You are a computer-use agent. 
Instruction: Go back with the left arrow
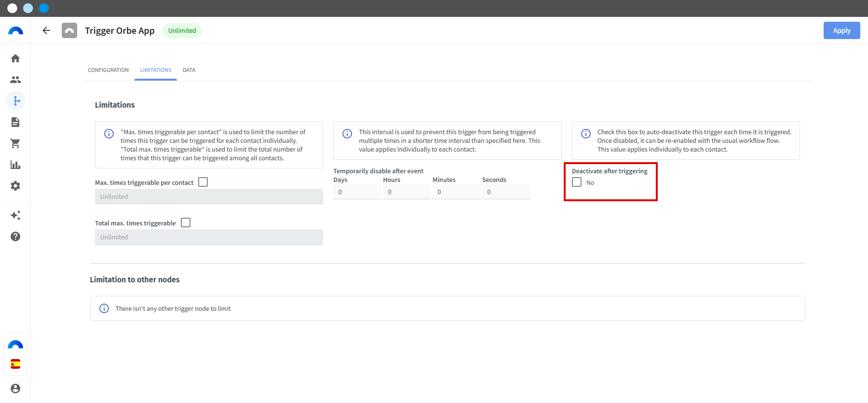pos(46,30)
